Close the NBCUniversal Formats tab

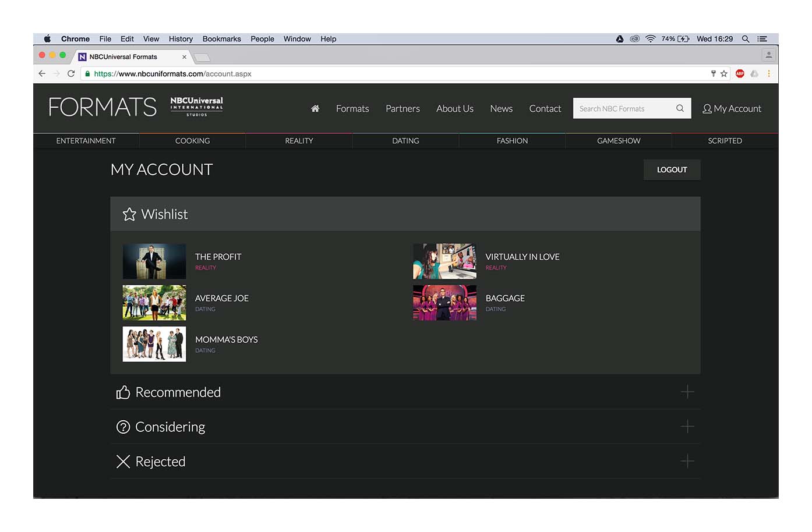184,57
